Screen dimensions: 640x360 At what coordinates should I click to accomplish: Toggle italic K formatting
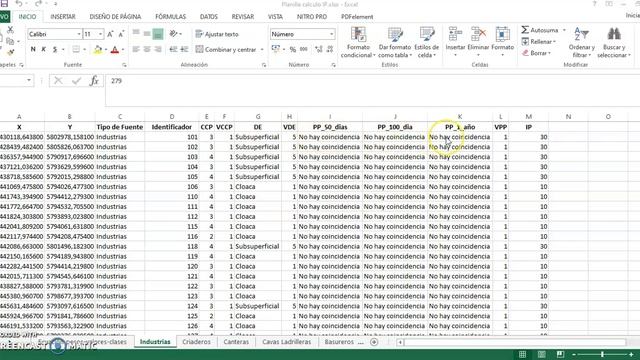[44, 49]
